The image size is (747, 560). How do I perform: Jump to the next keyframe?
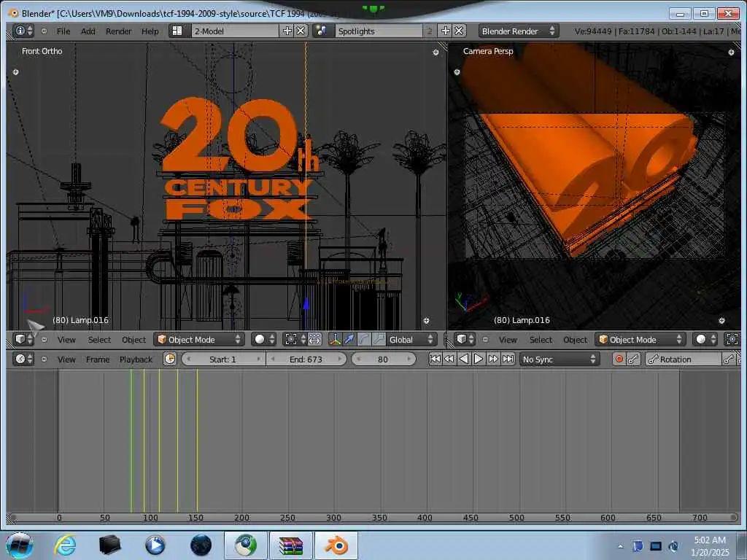click(x=493, y=359)
